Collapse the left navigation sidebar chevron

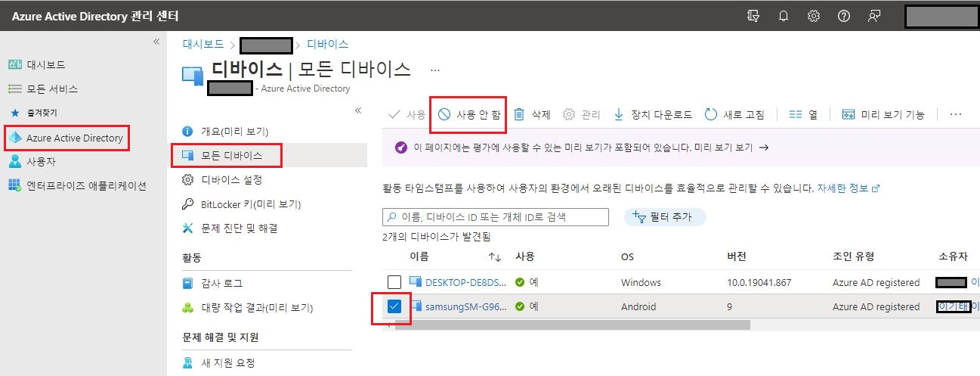(x=156, y=42)
